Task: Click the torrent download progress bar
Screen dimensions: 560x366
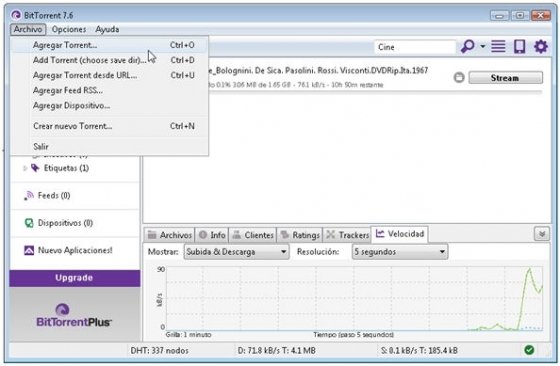Action: pos(375,92)
